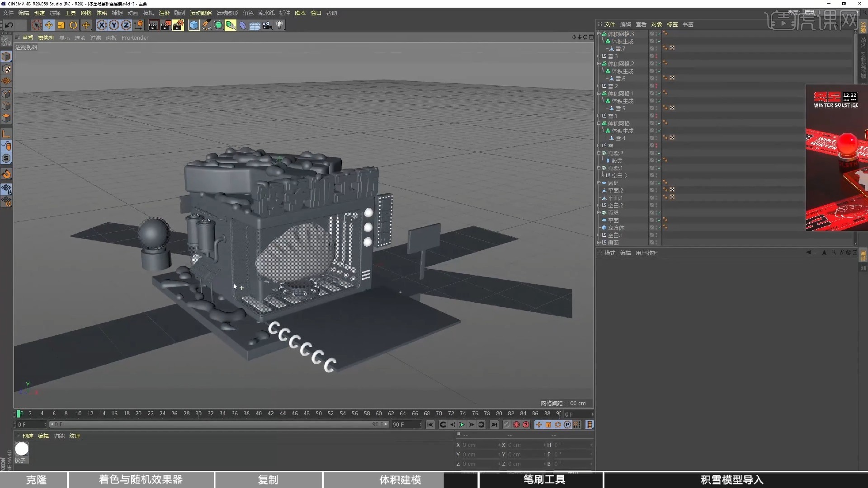Toggle the enable checkmark for 体积网格.3

(659, 34)
